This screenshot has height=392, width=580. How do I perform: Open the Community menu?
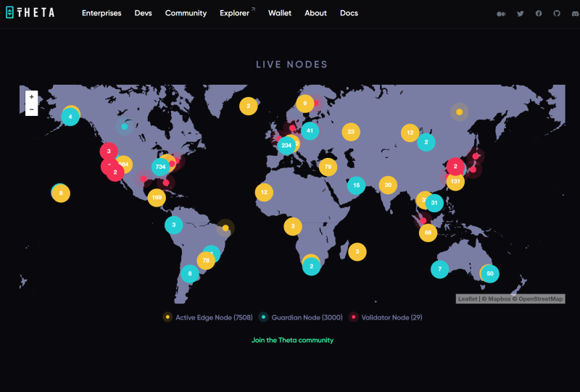186,13
